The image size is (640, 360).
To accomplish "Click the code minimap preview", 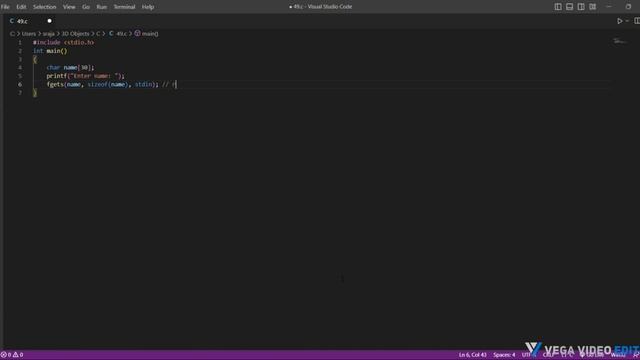I will click(620, 41).
